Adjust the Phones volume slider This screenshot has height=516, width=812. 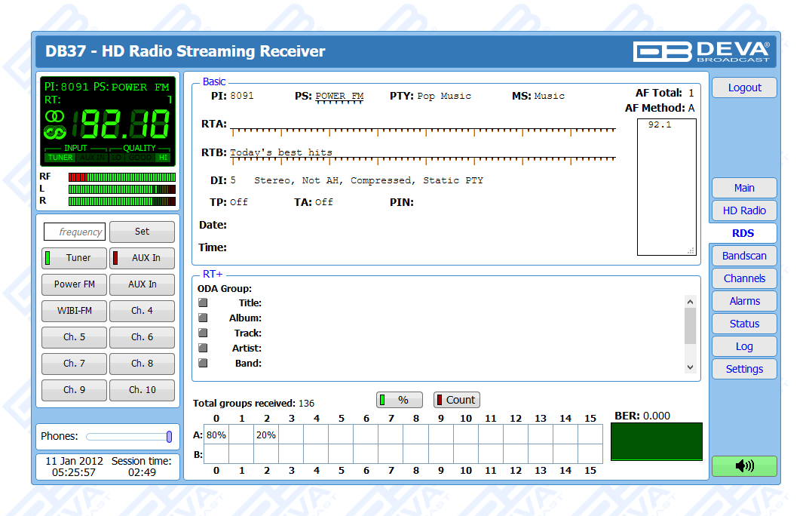coord(169,437)
